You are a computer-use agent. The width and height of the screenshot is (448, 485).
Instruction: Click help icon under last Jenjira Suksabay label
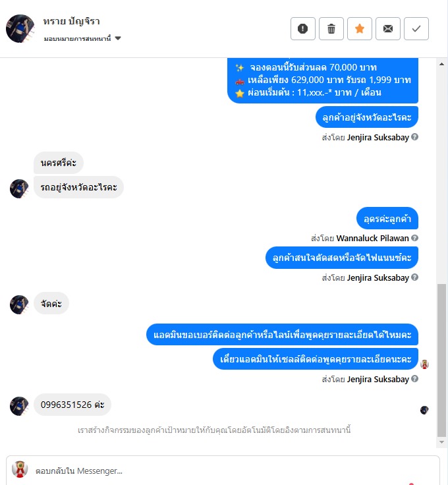point(415,379)
